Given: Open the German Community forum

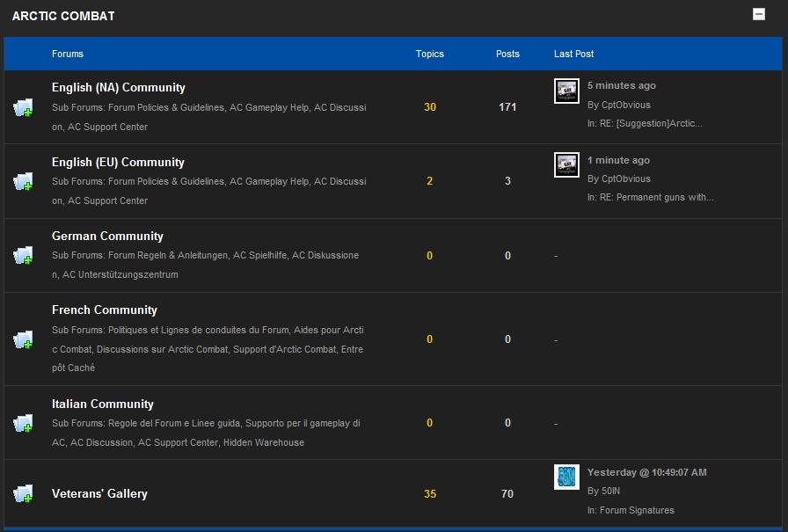Looking at the screenshot, I should [107, 237].
